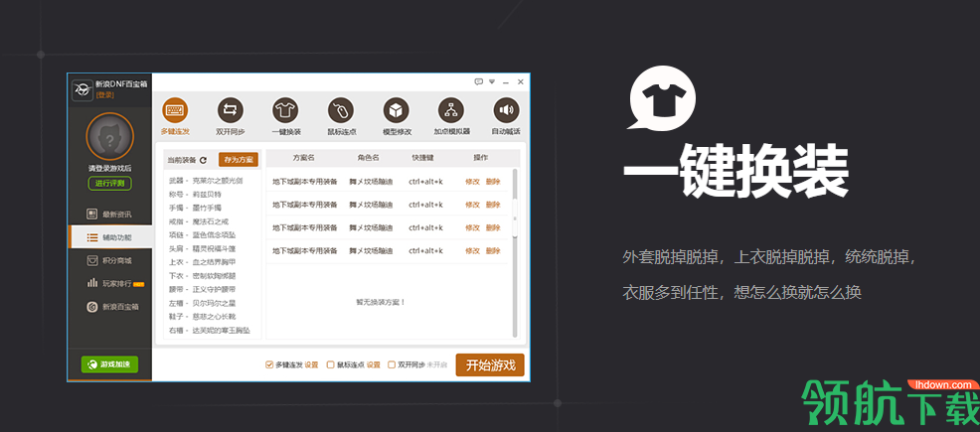Click the 新浪DNF百宝箱 logo icon
Screen dimensions: 980x432
(x=82, y=90)
